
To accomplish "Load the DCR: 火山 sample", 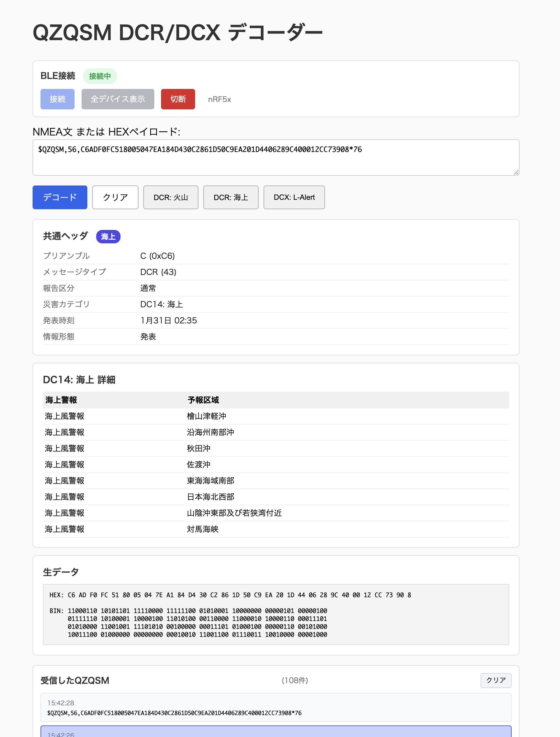I will [x=171, y=197].
